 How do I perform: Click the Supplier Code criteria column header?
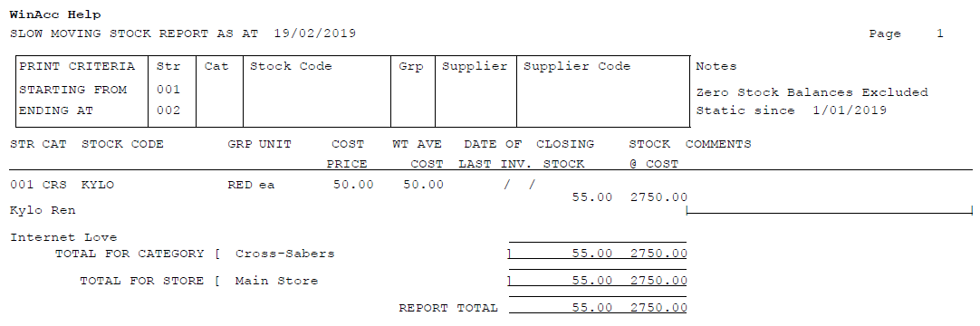pos(577,66)
